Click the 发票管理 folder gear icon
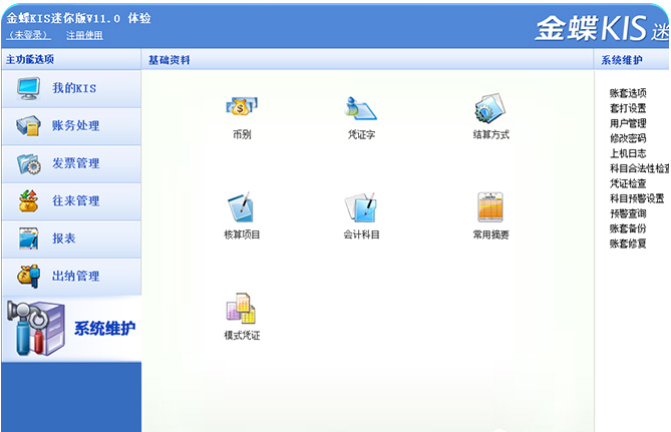Screen dimensions: 671x432 (29, 163)
